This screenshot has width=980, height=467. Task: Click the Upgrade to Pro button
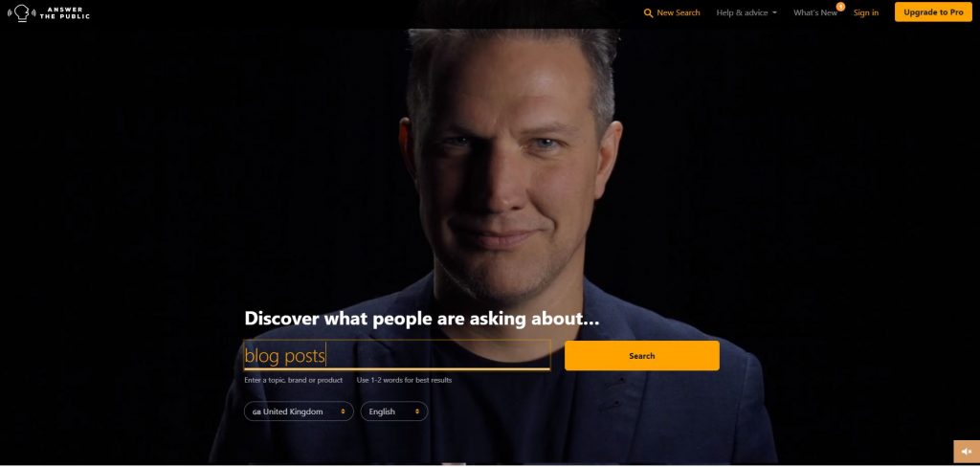[933, 11]
